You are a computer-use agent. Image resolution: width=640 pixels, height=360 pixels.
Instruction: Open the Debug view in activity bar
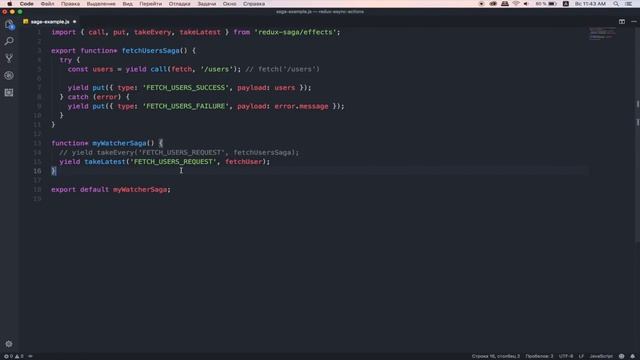coord(9,76)
